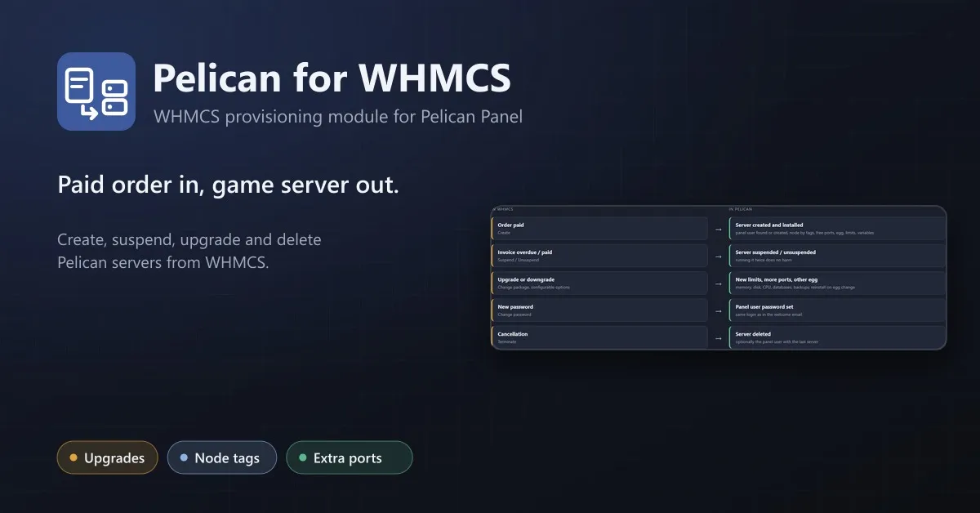
Task: Click the "WHMCS provisioning module for Pelican Panel" subtitle
Action: (338, 116)
